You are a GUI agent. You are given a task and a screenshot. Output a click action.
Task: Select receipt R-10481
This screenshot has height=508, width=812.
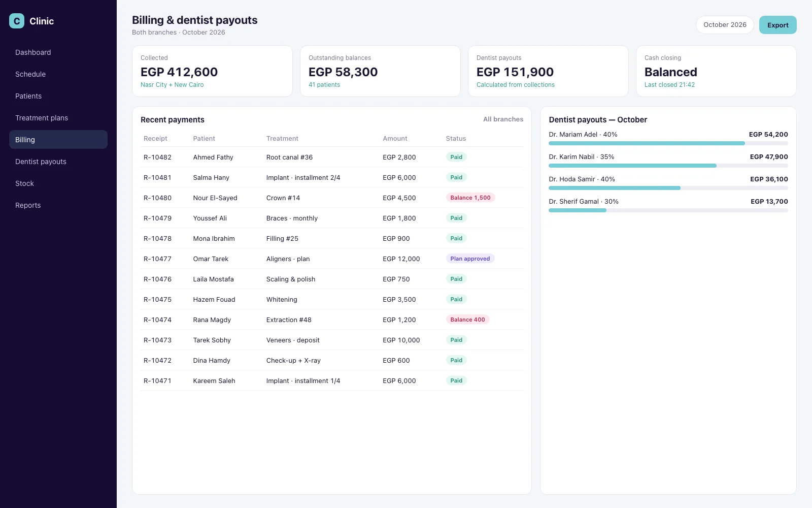pos(157,177)
